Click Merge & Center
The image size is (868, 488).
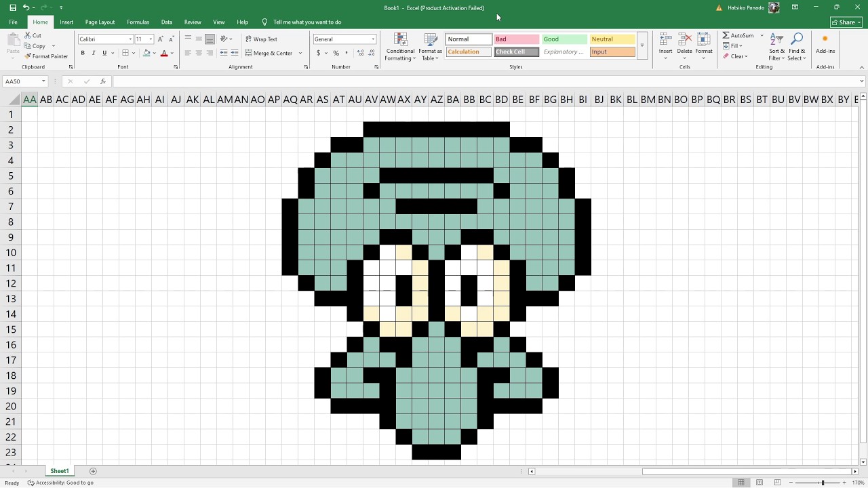[269, 53]
